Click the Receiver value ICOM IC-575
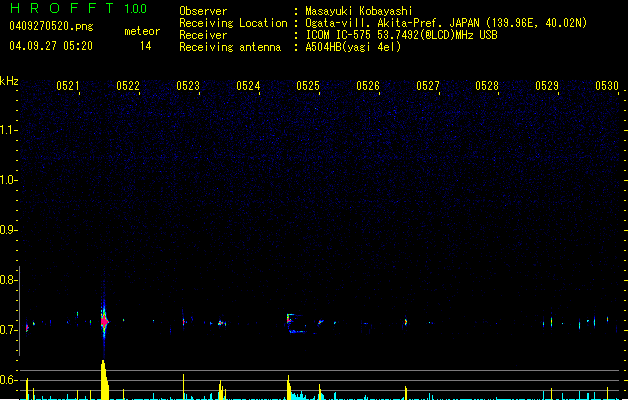This screenshot has height=400, width=629. click(x=339, y=35)
